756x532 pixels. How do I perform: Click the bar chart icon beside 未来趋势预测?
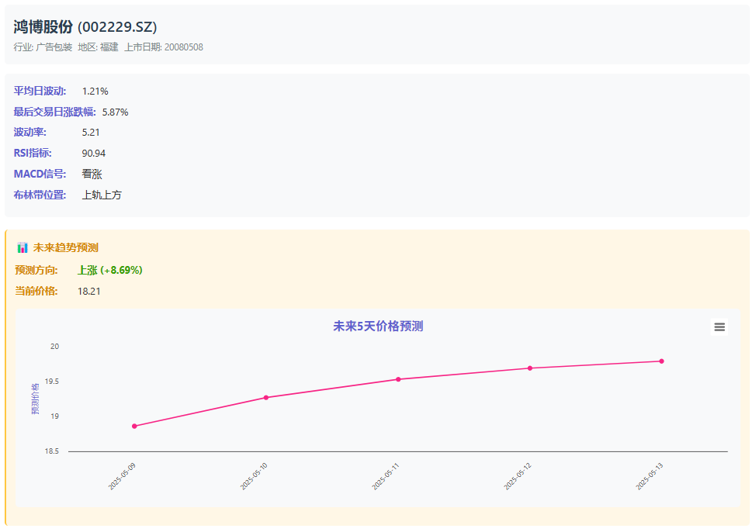[23, 247]
